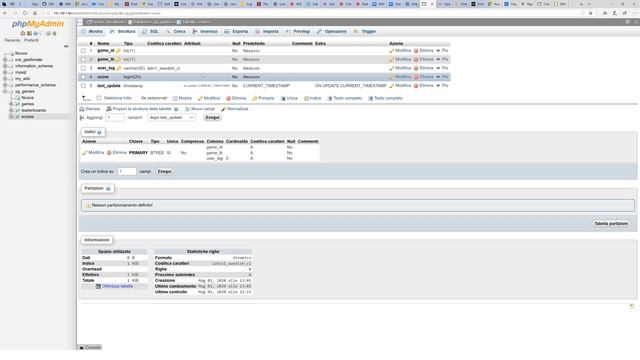
Task: Open the Inserisci tab
Action: 205,31
